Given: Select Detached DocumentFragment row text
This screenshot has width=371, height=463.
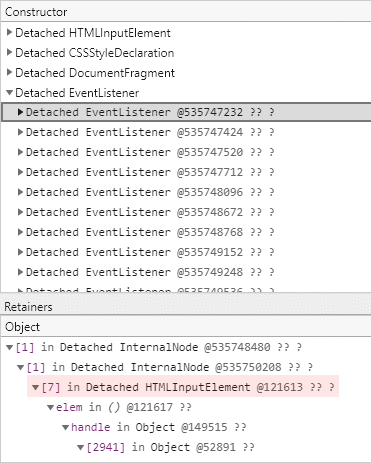Looking at the screenshot, I should [95, 73].
